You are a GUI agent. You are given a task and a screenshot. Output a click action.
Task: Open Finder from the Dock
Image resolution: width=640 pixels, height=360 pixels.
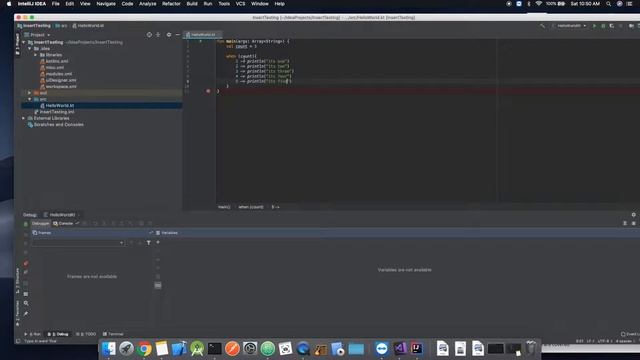[x=109, y=349]
